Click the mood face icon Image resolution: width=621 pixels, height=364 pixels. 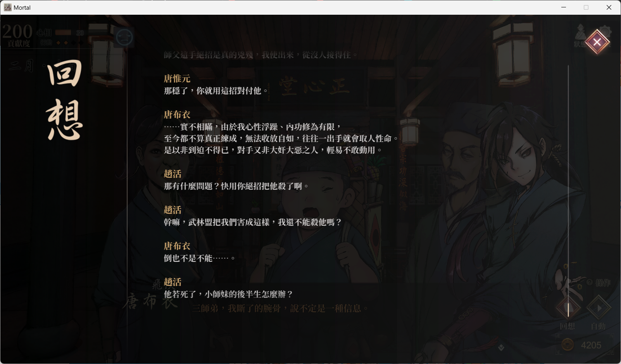point(124,38)
